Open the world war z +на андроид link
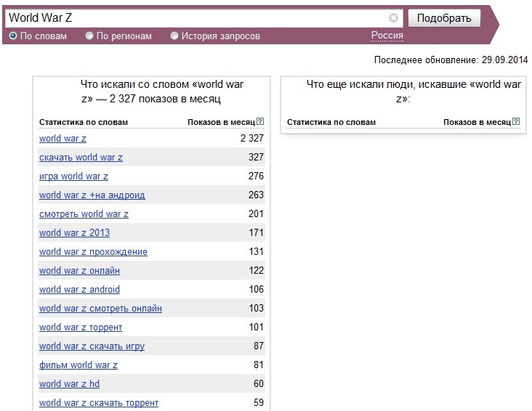Screen dimensions: 532x411 (92, 195)
